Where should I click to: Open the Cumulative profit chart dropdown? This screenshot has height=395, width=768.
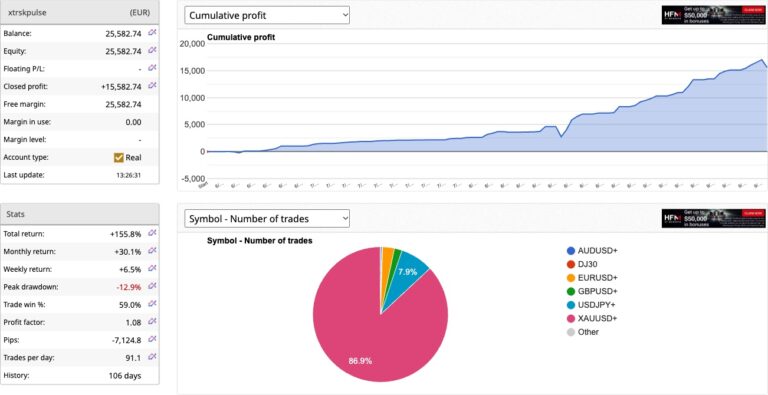coord(267,15)
